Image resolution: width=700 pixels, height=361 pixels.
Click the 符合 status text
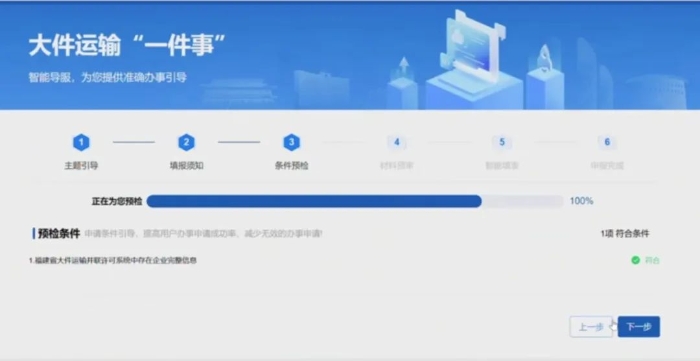click(x=652, y=260)
